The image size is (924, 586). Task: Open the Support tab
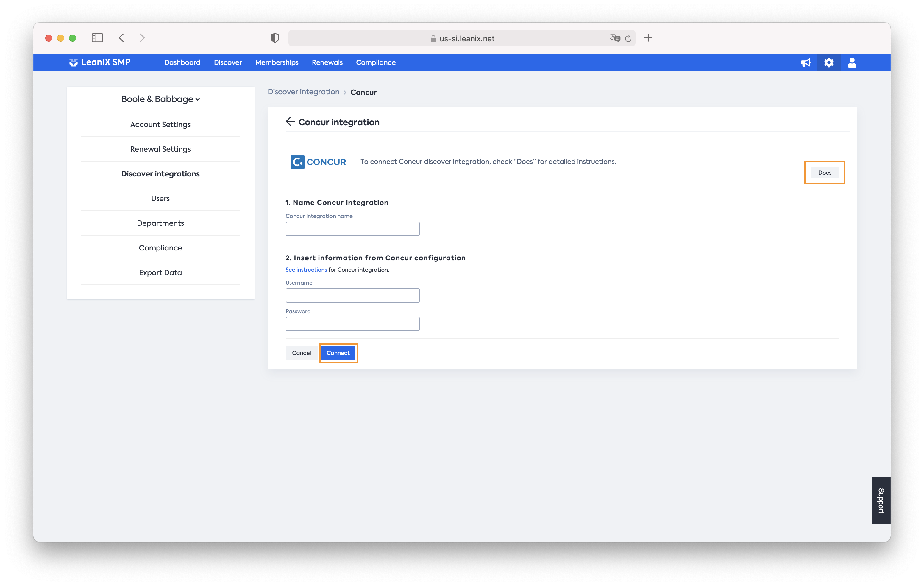click(x=881, y=500)
